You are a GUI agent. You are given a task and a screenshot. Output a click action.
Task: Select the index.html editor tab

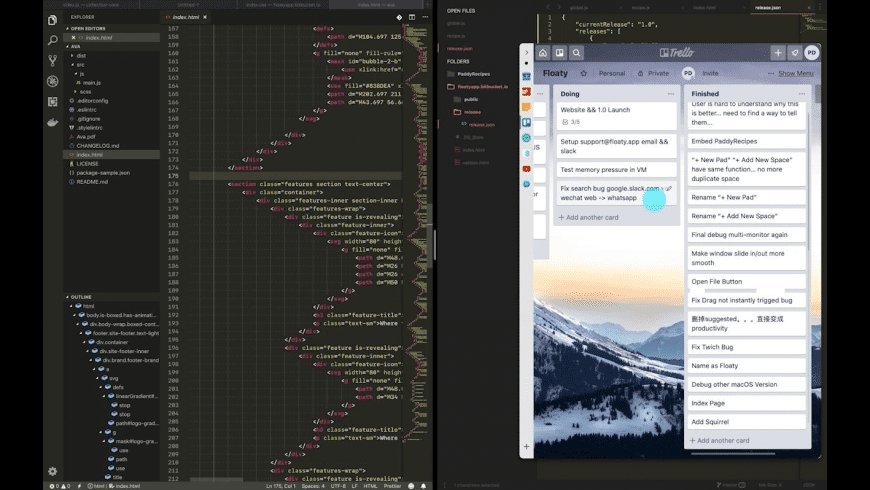tap(186, 18)
